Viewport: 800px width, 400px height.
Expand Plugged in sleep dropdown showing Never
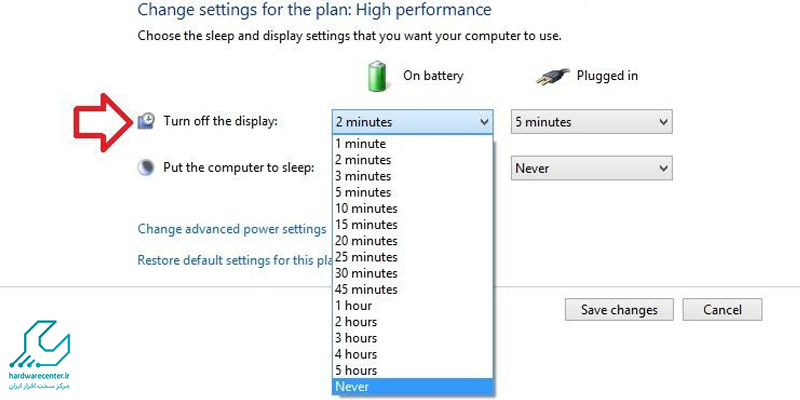click(591, 168)
